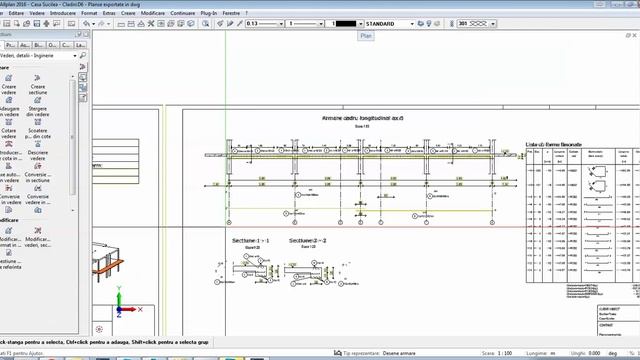
Task: Switch to the La... palette tab
Action: point(80,45)
